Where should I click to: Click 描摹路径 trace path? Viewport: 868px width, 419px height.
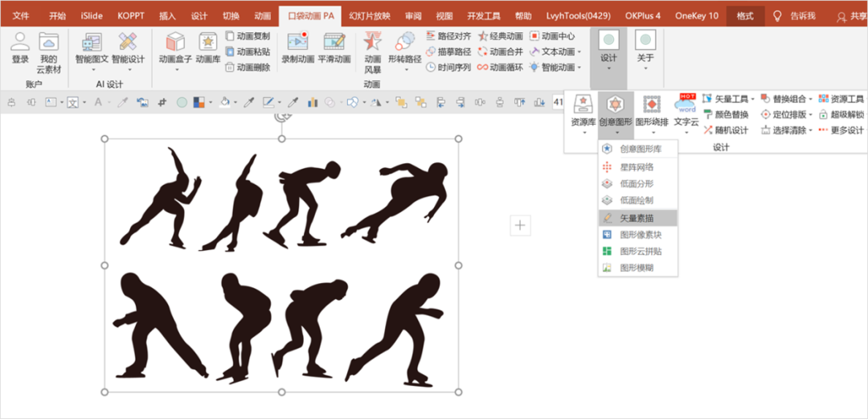coord(448,51)
